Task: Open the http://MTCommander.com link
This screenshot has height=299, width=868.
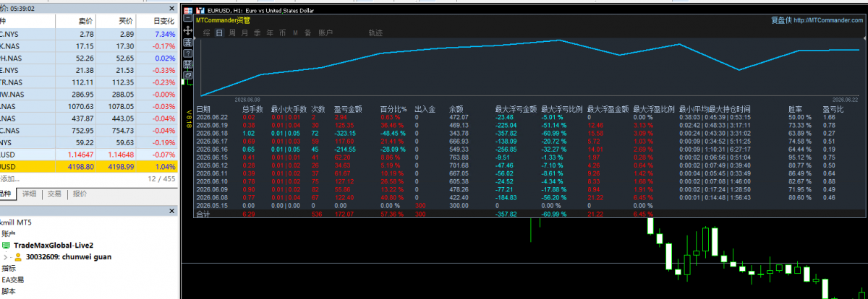Action: coord(827,20)
